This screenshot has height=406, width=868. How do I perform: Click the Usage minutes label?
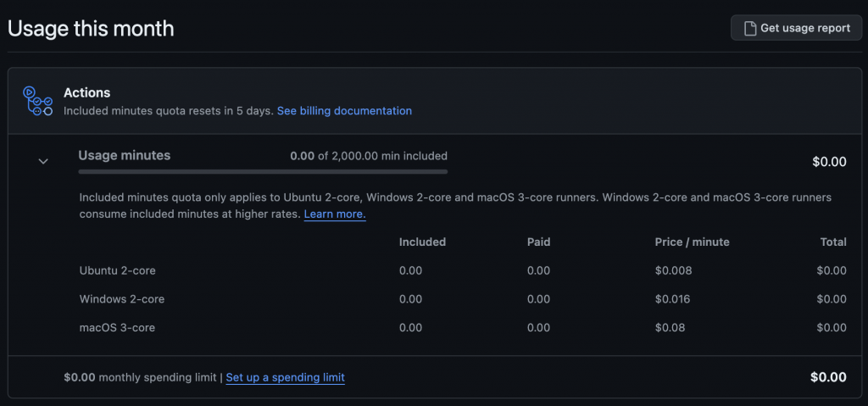point(125,155)
